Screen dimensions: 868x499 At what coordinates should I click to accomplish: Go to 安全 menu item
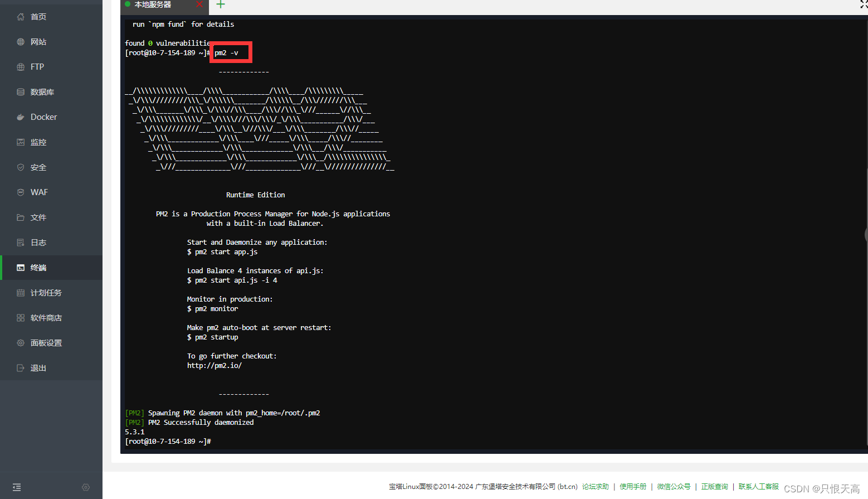pos(51,167)
